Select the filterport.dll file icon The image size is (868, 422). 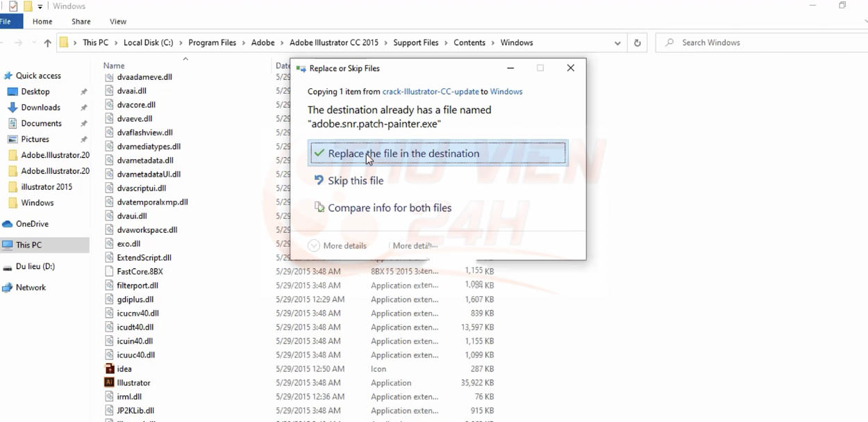click(109, 286)
